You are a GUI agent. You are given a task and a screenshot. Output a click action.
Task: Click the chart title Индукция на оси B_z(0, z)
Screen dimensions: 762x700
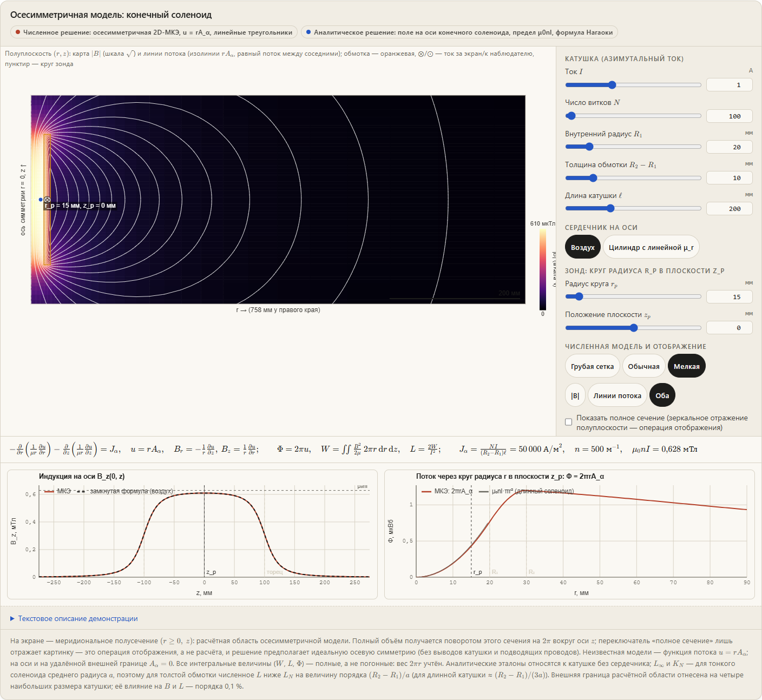click(x=82, y=476)
